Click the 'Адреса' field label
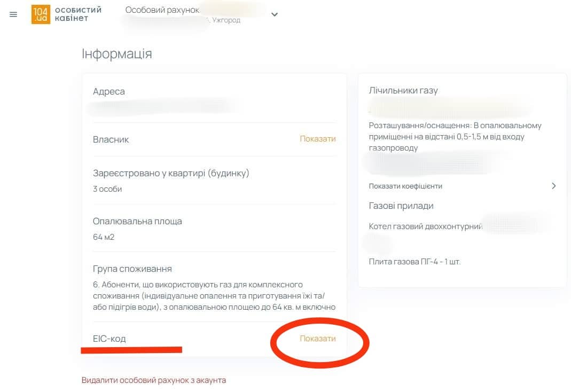This screenshot has width=571, height=392. [109, 91]
